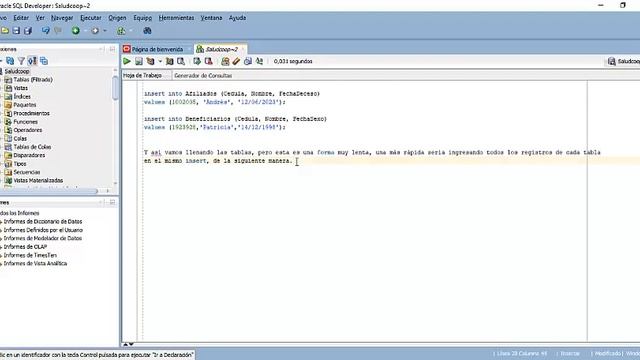This screenshot has width=640, height=360.
Task: Open Saludcoop connection selector on worksheet toolbar
Action: click(623, 61)
